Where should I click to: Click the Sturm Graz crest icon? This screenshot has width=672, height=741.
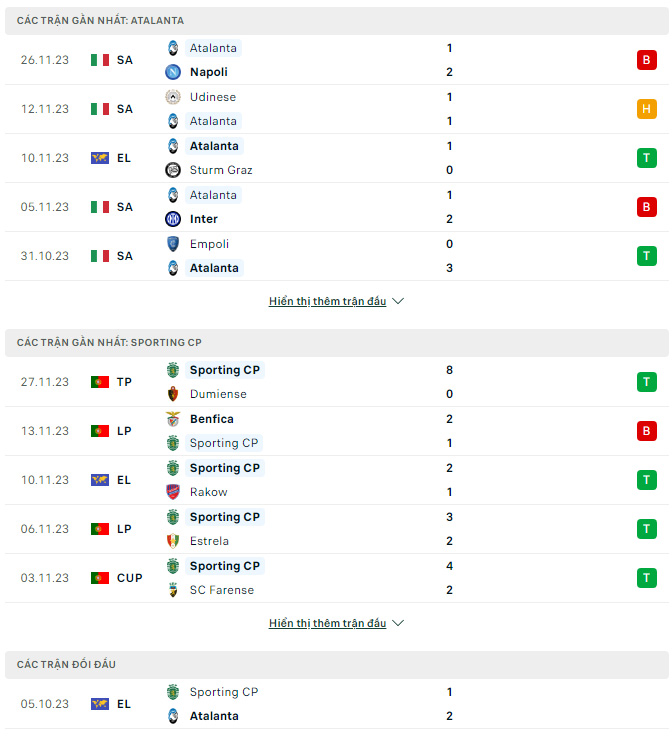173,170
